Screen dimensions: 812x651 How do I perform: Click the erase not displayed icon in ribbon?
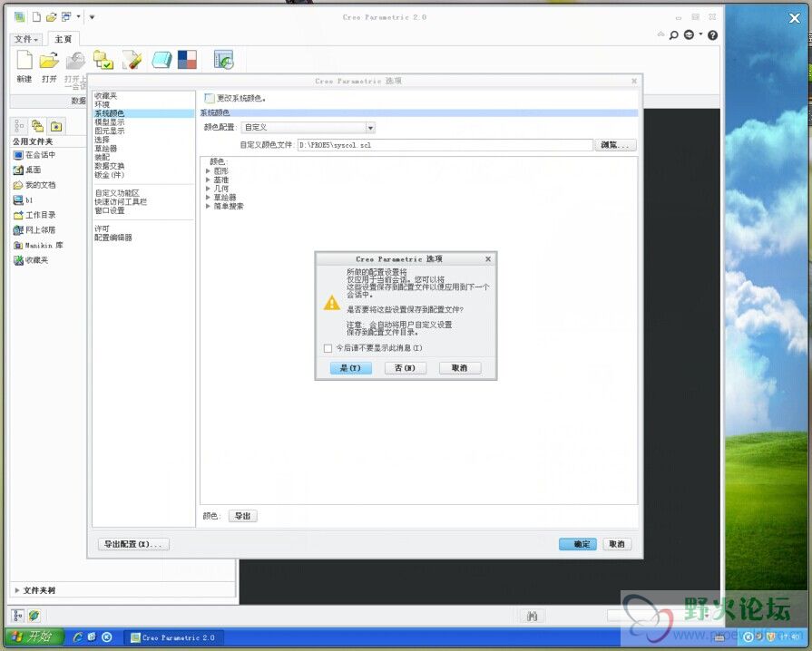click(x=132, y=60)
